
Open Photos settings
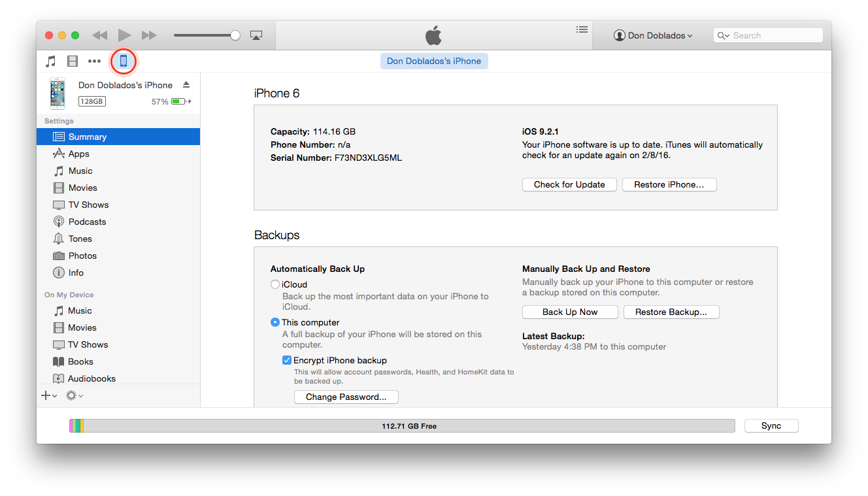pos(118,256)
